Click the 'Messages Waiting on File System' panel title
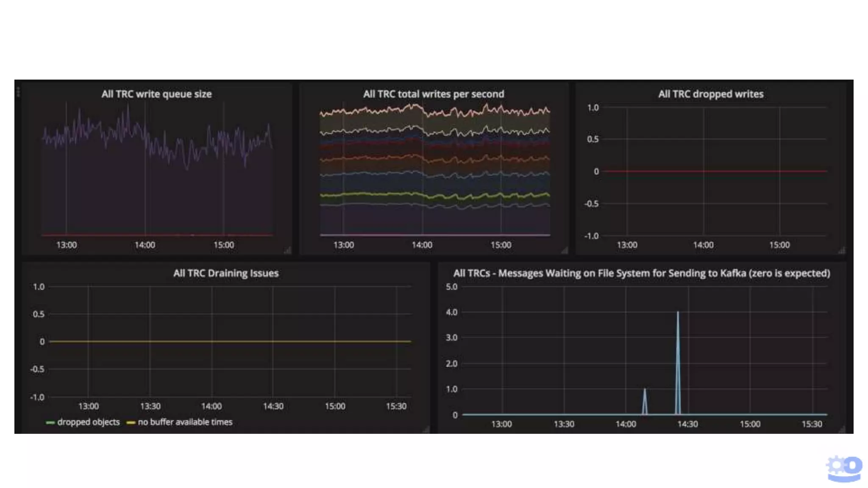 (x=641, y=273)
